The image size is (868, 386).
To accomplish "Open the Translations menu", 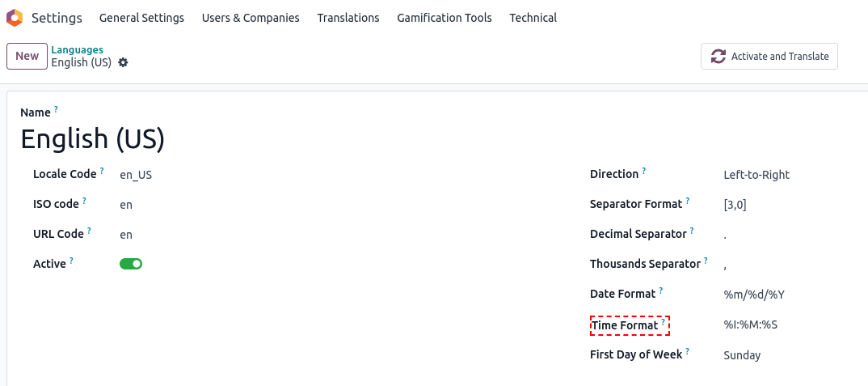I will [348, 18].
